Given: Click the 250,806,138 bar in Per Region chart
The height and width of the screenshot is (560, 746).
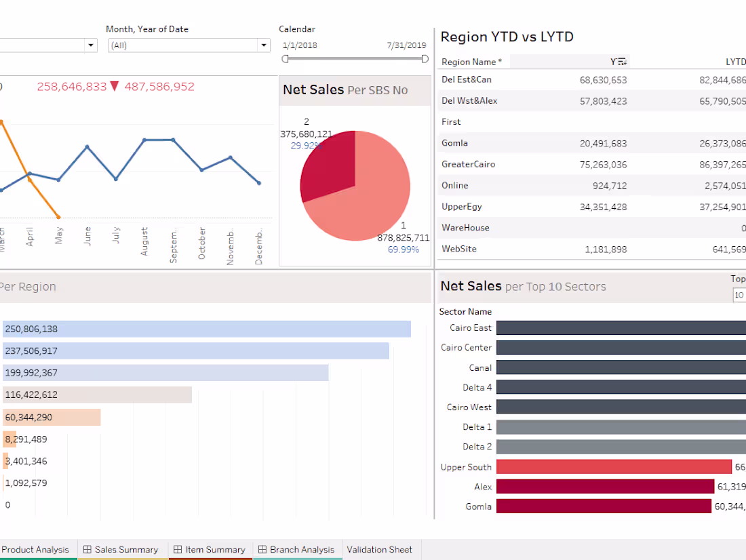Looking at the screenshot, I should tap(203, 329).
